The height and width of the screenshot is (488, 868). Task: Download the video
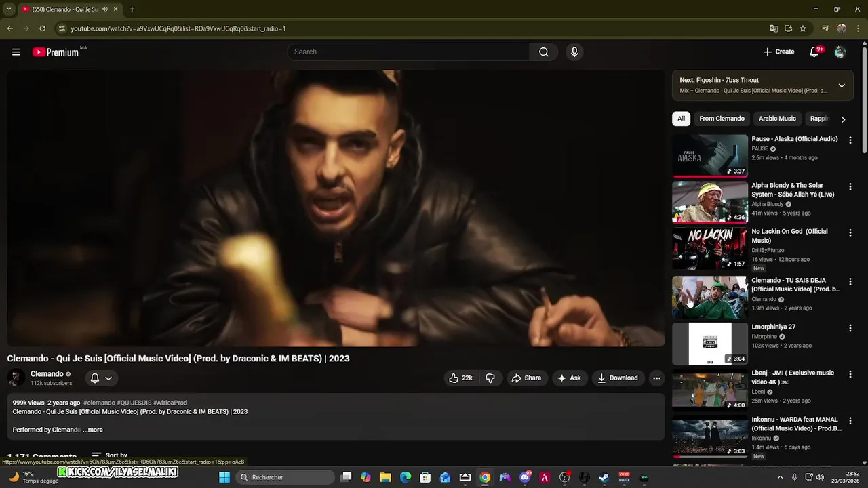point(617,378)
